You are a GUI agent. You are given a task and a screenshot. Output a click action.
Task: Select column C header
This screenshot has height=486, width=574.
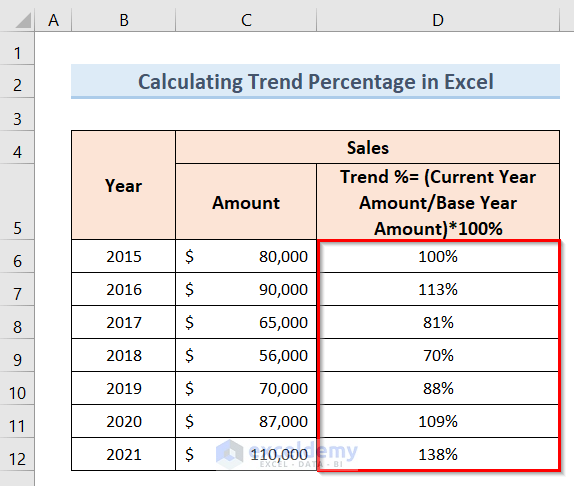coord(246,20)
